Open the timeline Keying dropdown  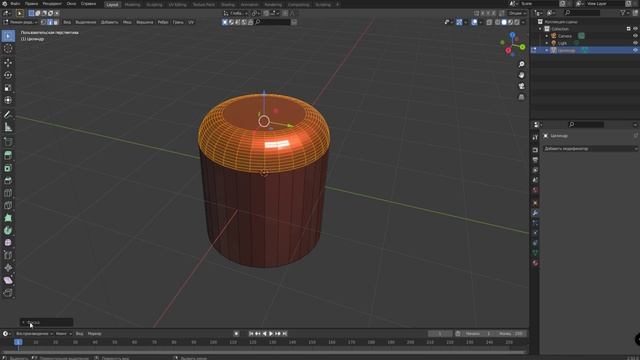[x=63, y=334]
